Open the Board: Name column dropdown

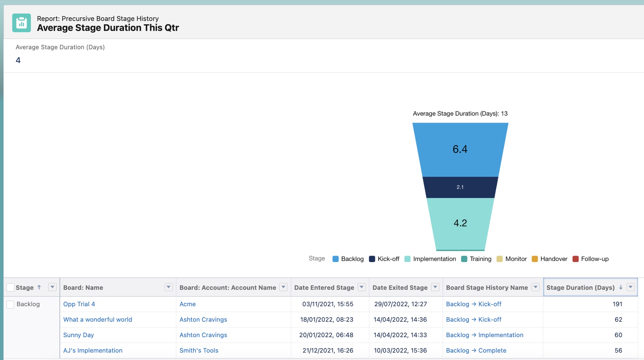tap(169, 287)
